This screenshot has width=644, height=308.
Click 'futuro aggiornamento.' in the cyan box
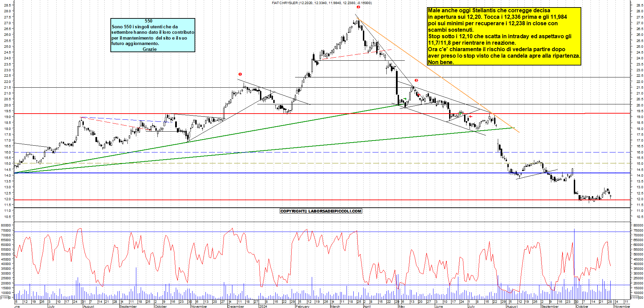(x=135, y=43)
